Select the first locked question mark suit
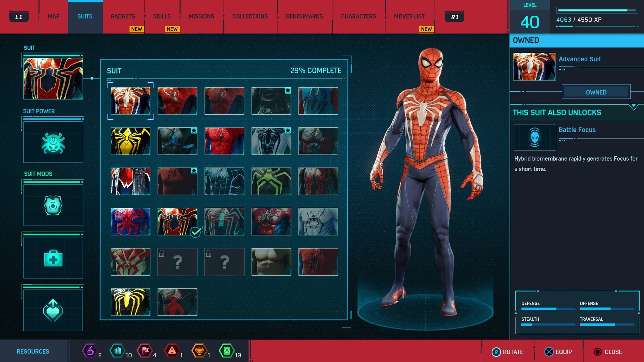The height and width of the screenshot is (362, 644). (x=177, y=262)
